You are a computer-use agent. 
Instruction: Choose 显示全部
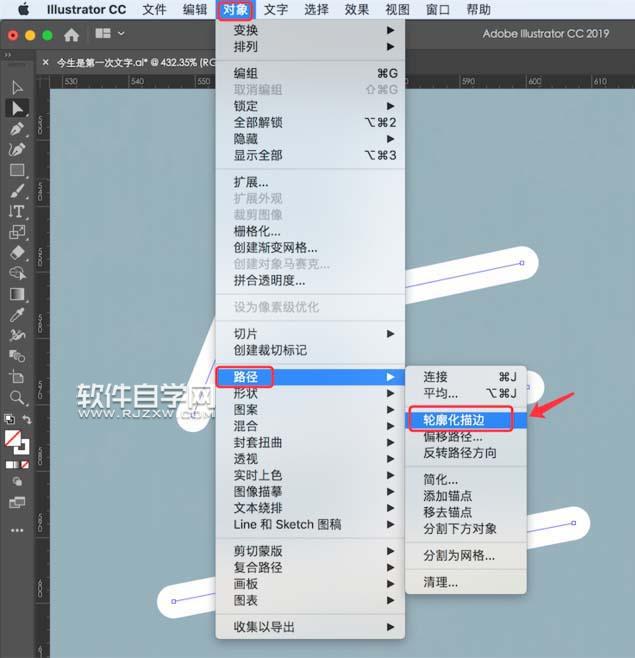point(310,155)
